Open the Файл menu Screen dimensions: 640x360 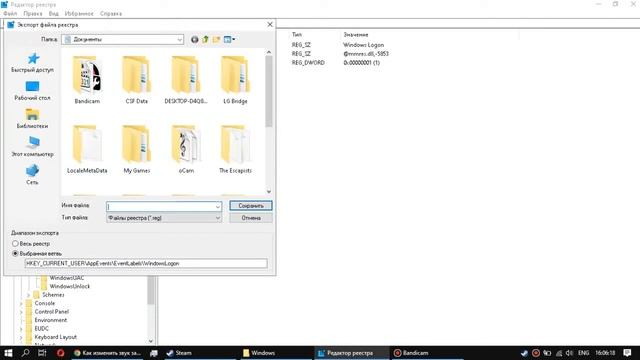10,14
